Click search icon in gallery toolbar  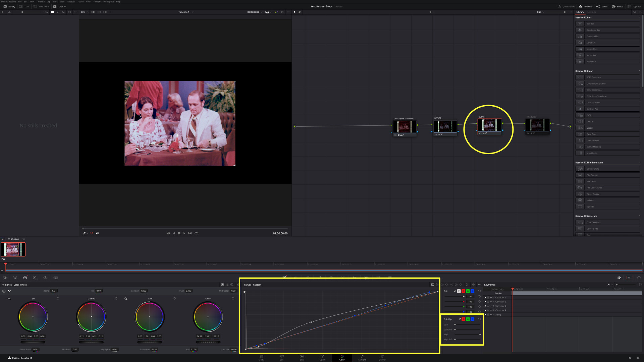pyautogui.click(x=63, y=12)
